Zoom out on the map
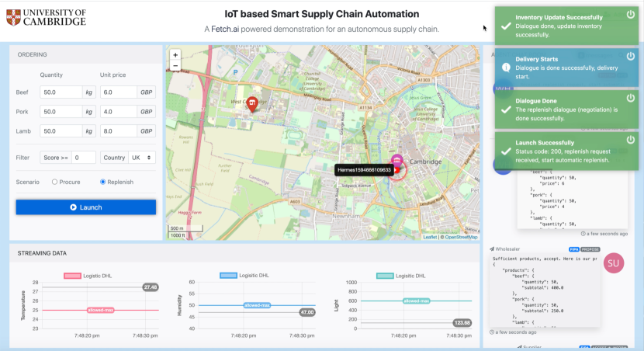This screenshot has height=351, width=644. point(175,66)
